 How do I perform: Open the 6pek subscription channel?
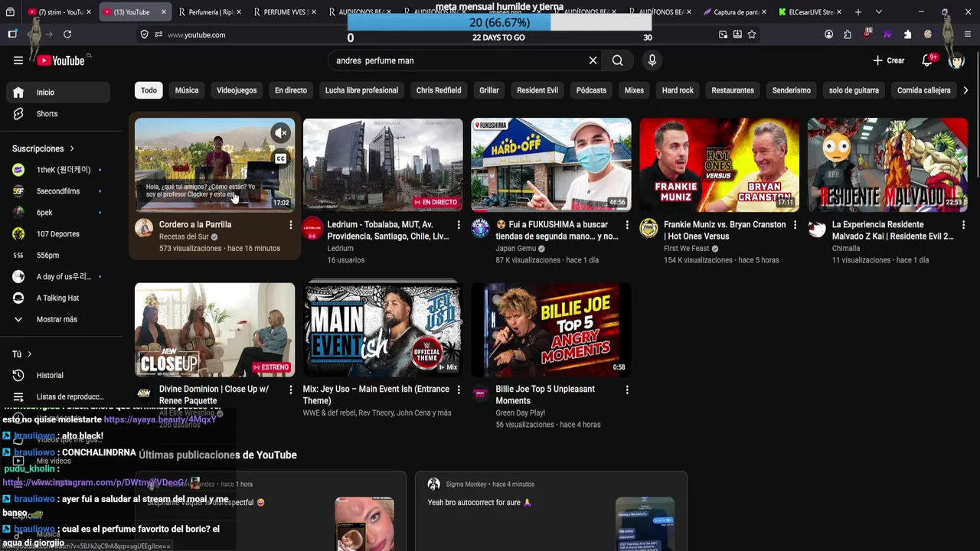click(58, 213)
